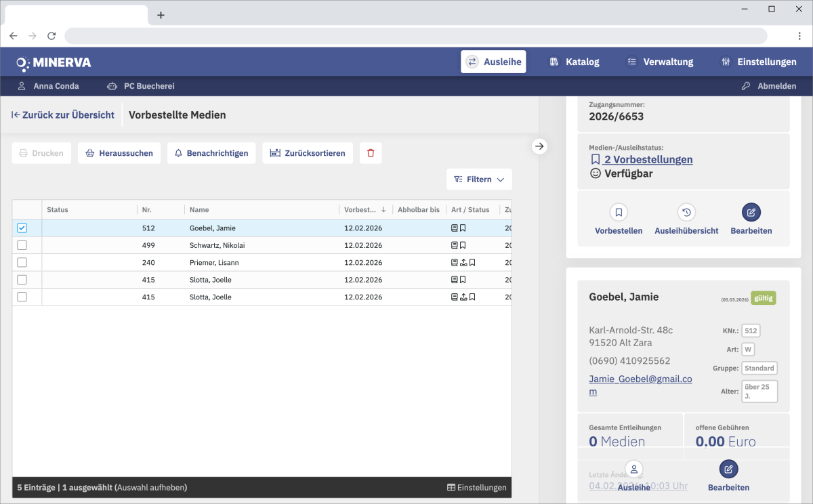Uncheck the Goebel, Jamie row checkbox
This screenshot has width=813, height=504.
click(x=22, y=228)
